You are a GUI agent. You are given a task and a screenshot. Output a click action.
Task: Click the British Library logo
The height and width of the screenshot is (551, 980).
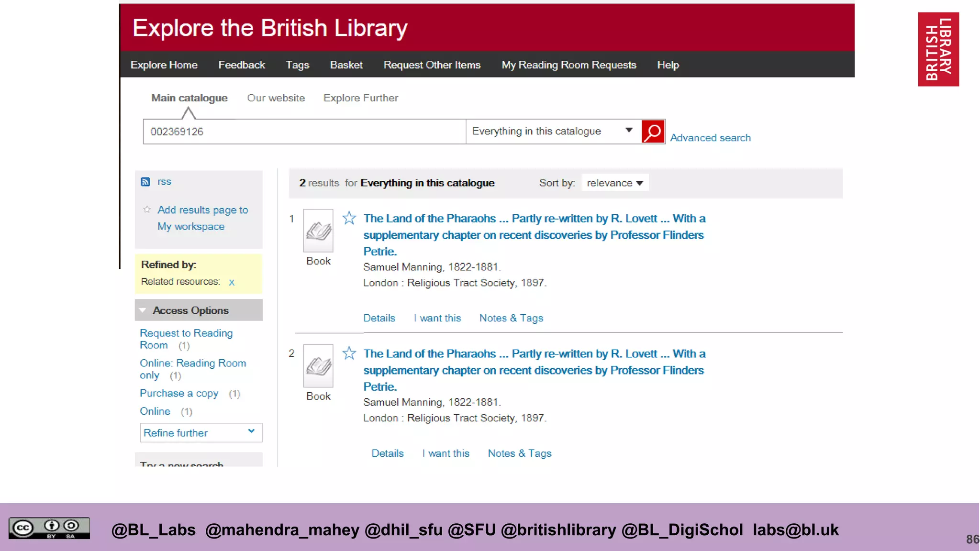(x=938, y=49)
